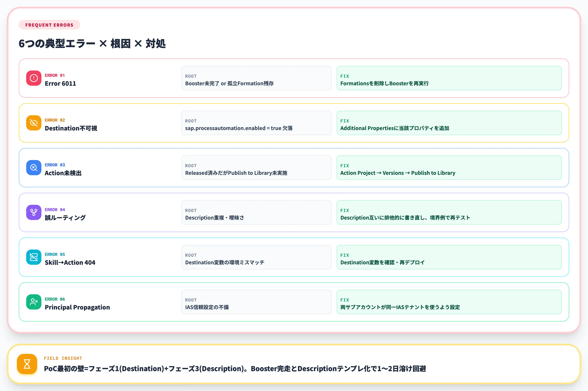Click the Error 6011 title
588x391 pixels.
point(60,84)
